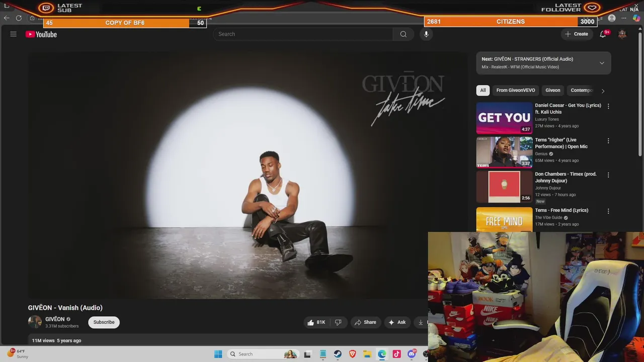The height and width of the screenshot is (362, 644).
Task: Open TikTok from the taskbar
Action: pos(396,354)
